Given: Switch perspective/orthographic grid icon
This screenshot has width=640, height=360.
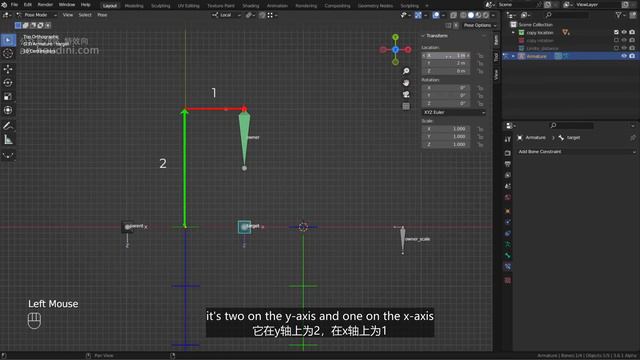Looking at the screenshot, I should [406, 106].
